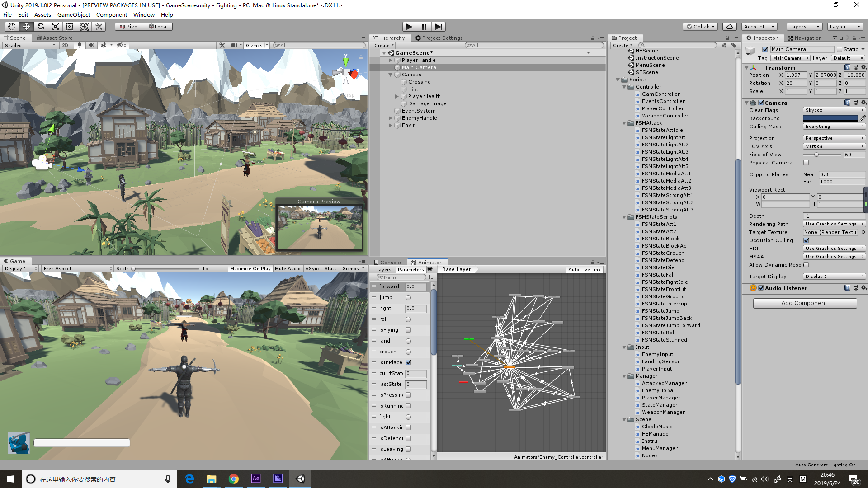
Task: Toggle Maximize On Play
Action: click(250, 269)
